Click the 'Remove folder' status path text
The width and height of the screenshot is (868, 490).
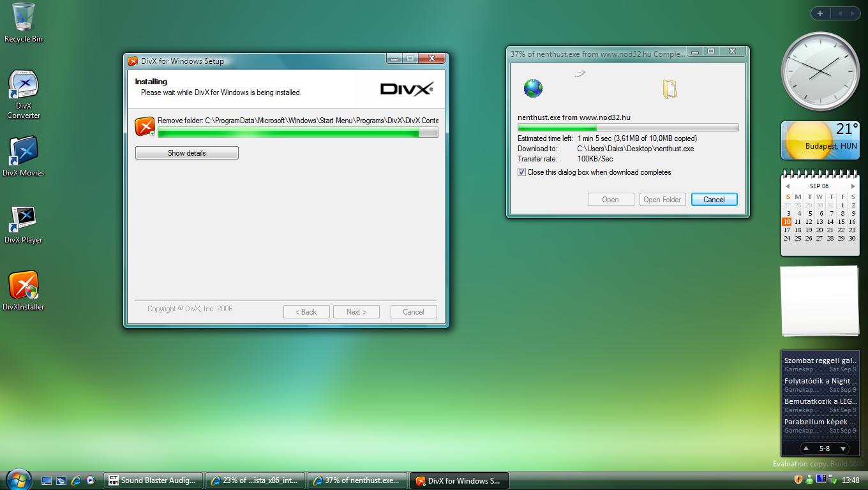pos(298,121)
